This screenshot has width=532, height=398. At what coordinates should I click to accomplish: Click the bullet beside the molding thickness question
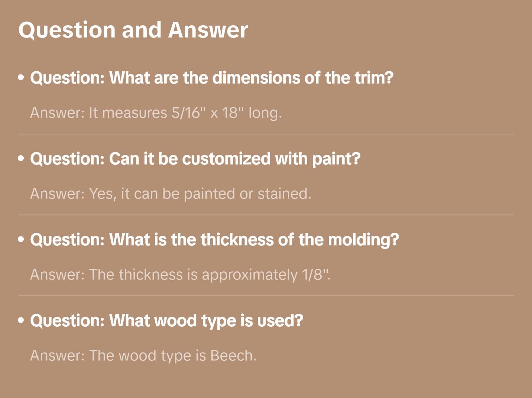pos(21,240)
